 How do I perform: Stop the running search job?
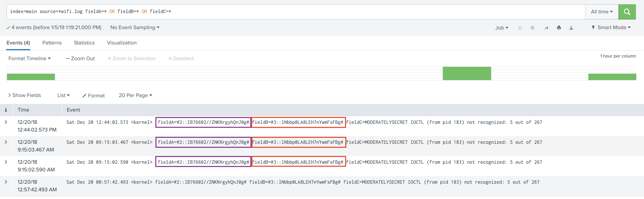pos(532,27)
